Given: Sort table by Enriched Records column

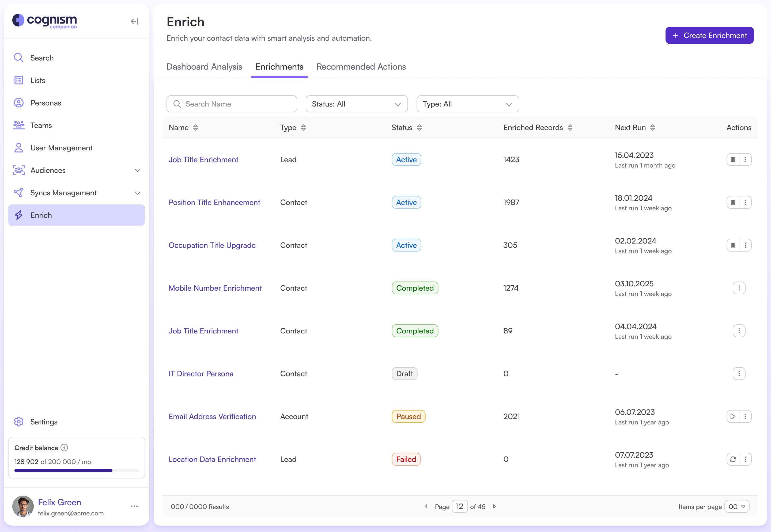Looking at the screenshot, I should pyautogui.click(x=570, y=128).
